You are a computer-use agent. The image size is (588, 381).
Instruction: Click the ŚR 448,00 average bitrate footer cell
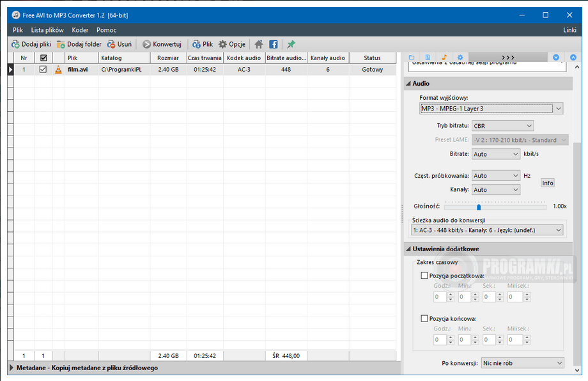click(x=286, y=355)
